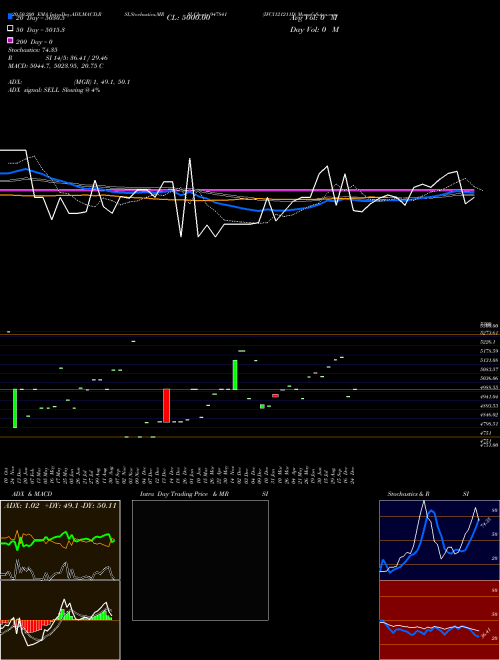Image resolution: width=500 pixels, height=660 pixels.
Task: Click the 'Avg Vol: 0 M' label
Action: tap(314, 18)
